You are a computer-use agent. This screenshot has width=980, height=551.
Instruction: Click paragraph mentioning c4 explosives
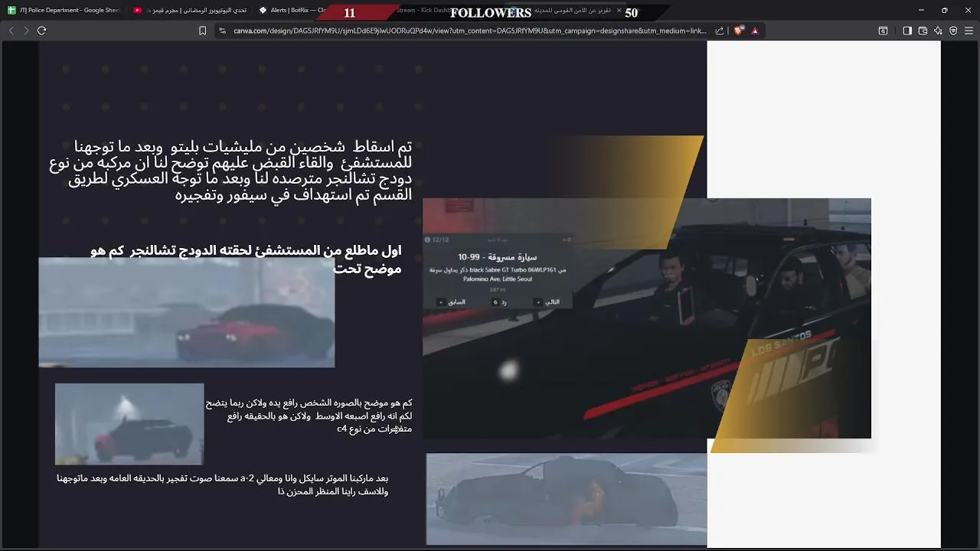309,416
